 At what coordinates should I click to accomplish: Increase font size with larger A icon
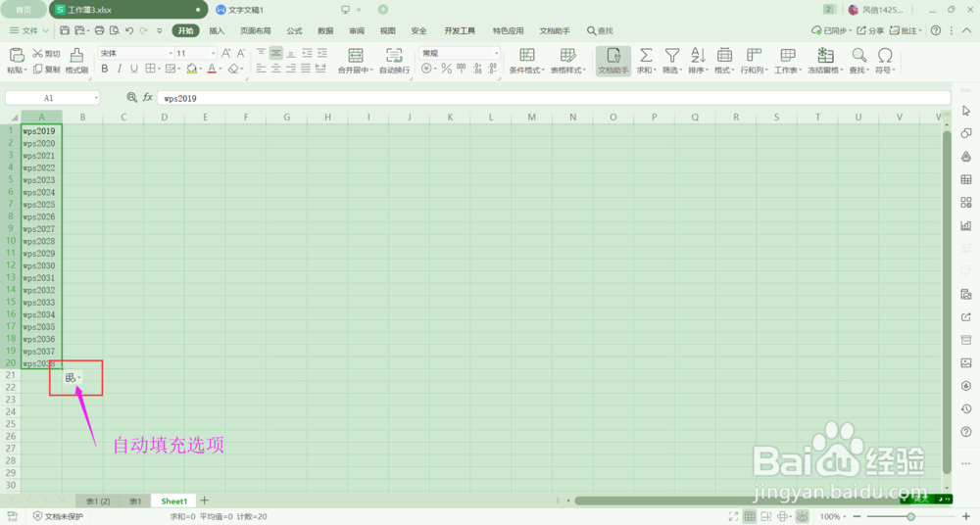[226, 53]
